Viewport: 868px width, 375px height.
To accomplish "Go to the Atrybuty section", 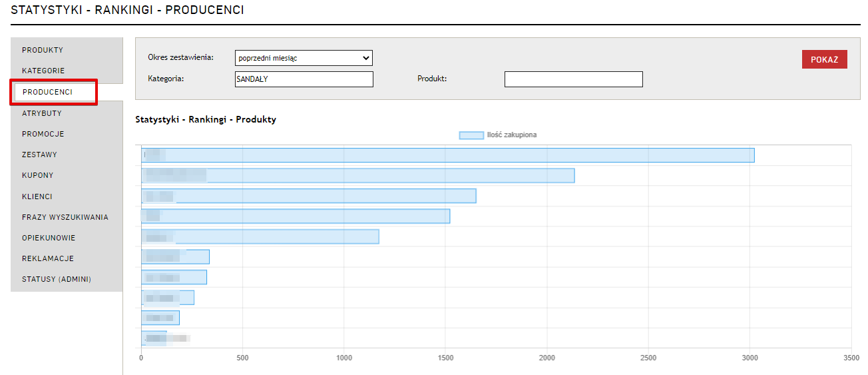I will click(42, 113).
